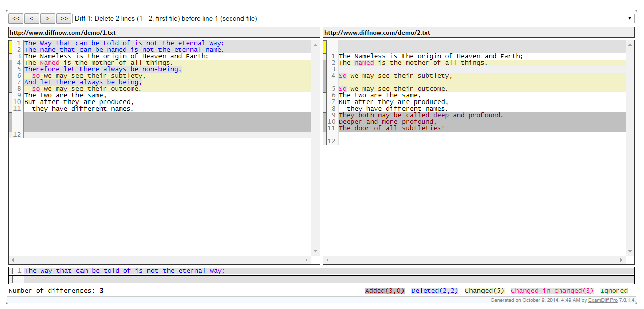The width and height of the screenshot is (644, 309).
Task: Select right line 'So we may see their outcome'
Action: [393, 89]
